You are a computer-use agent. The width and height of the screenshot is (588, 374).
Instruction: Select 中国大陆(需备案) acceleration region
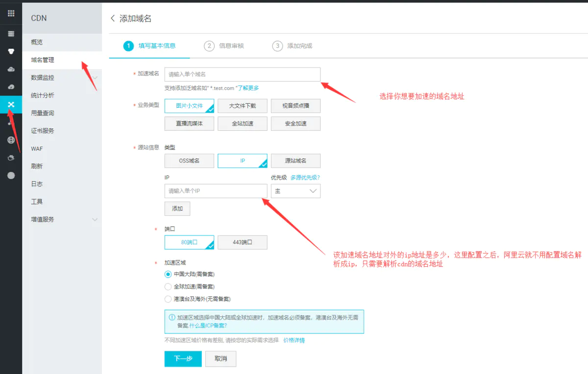click(168, 274)
